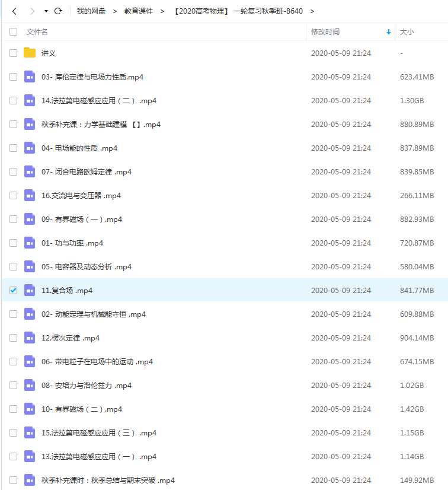Click video icon of 09- 有界磁场（一）.mp4

tap(30, 219)
